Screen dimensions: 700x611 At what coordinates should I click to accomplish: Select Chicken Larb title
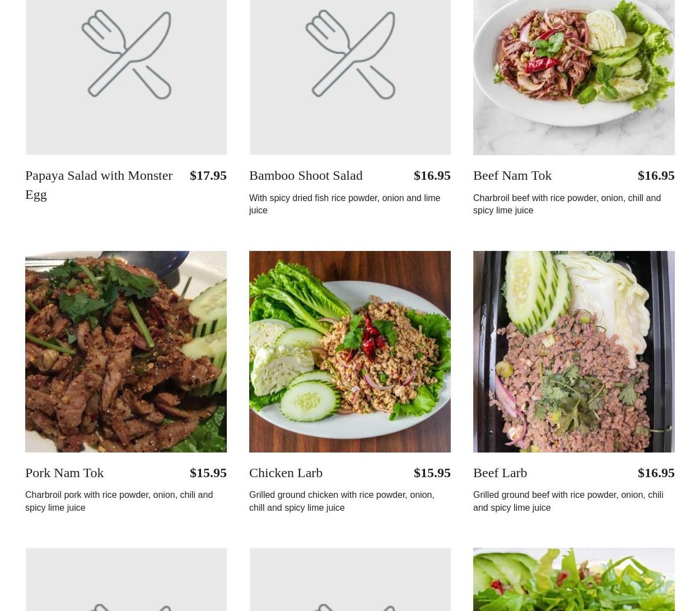coord(286,473)
